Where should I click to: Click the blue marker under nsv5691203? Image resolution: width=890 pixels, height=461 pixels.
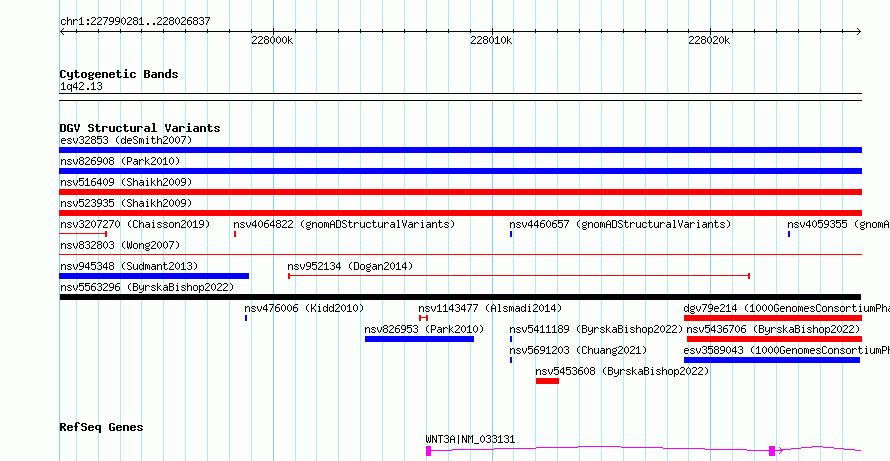point(511,360)
